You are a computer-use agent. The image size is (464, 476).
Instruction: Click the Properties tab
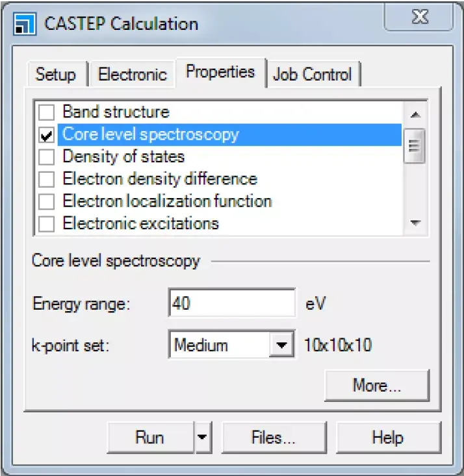point(220,71)
